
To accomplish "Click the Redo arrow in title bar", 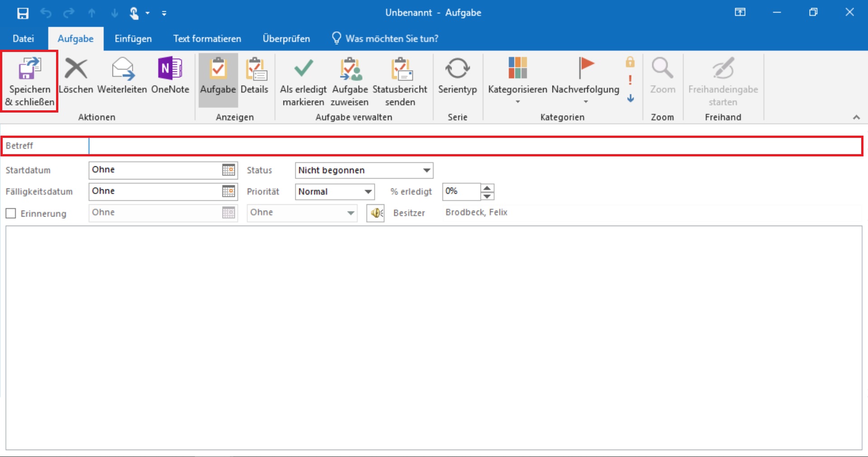I will click(69, 13).
